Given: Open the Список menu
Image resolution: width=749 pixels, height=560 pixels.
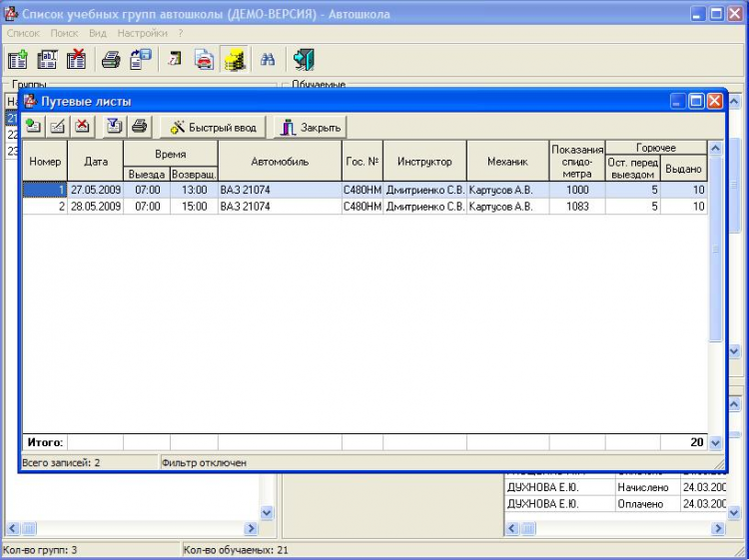Looking at the screenshot, I should (23, 33).
